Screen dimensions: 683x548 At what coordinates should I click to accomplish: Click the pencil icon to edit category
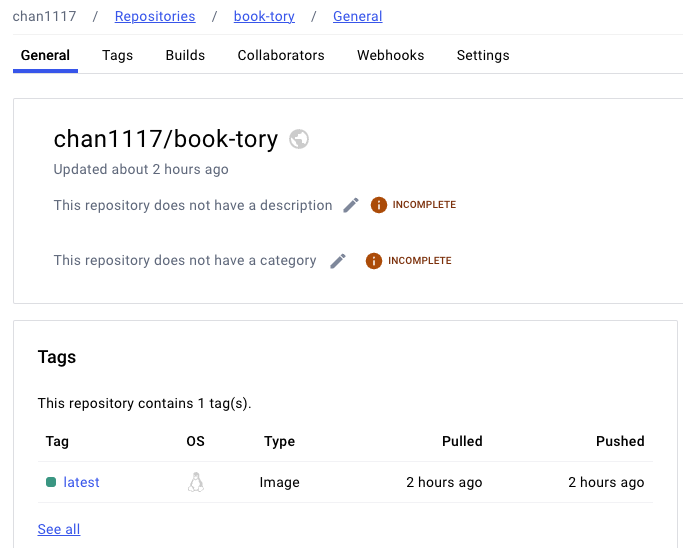338,261
